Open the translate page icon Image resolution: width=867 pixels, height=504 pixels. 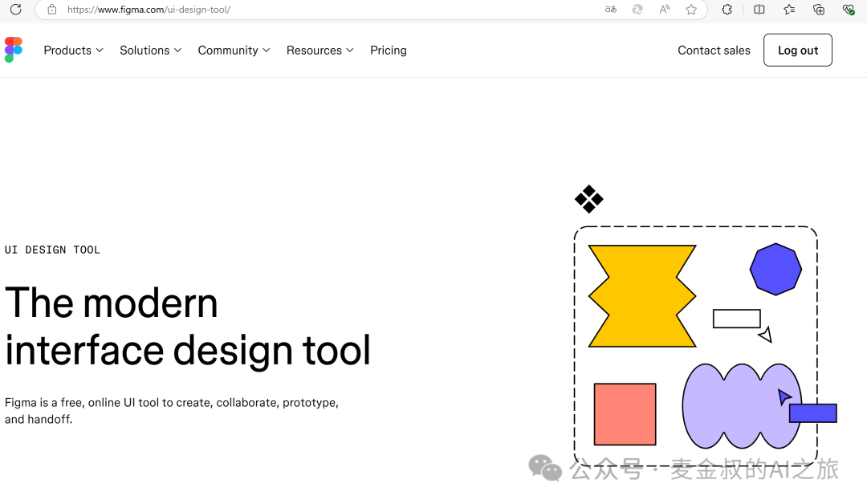coord(610,10)
